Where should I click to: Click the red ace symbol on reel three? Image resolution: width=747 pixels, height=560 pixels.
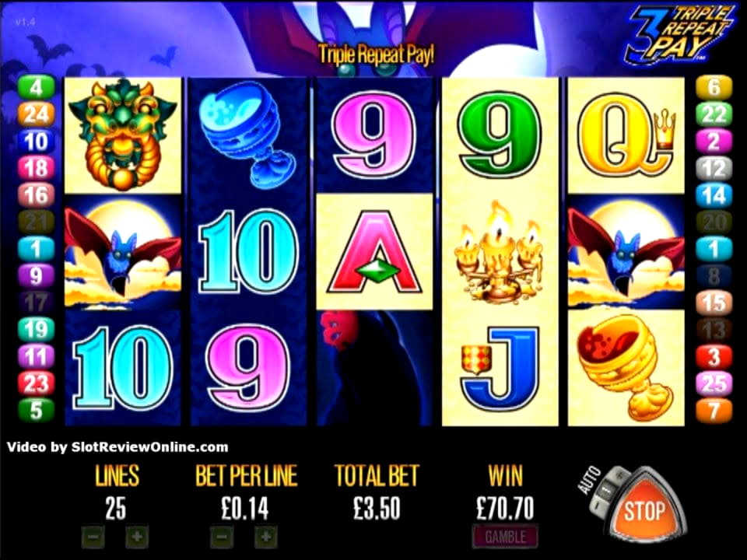[374, 251]
